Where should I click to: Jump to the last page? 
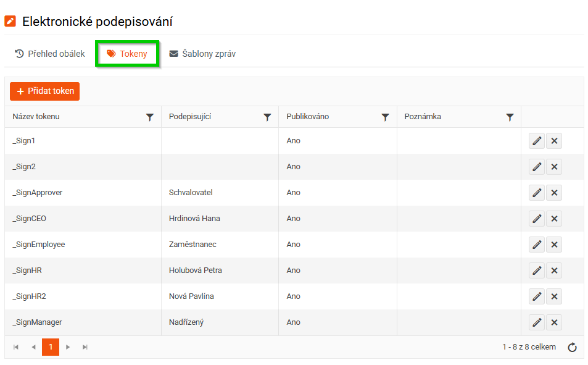[85, 347]
